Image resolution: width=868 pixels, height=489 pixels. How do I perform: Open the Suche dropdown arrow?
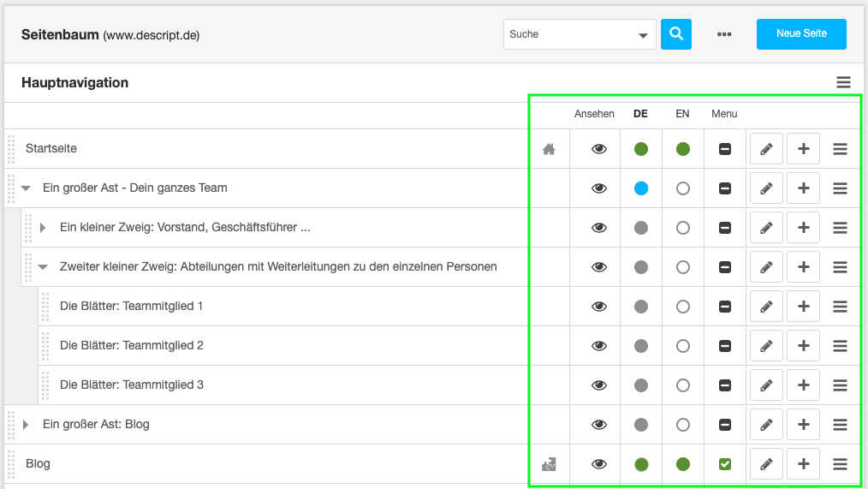point(643,35)
